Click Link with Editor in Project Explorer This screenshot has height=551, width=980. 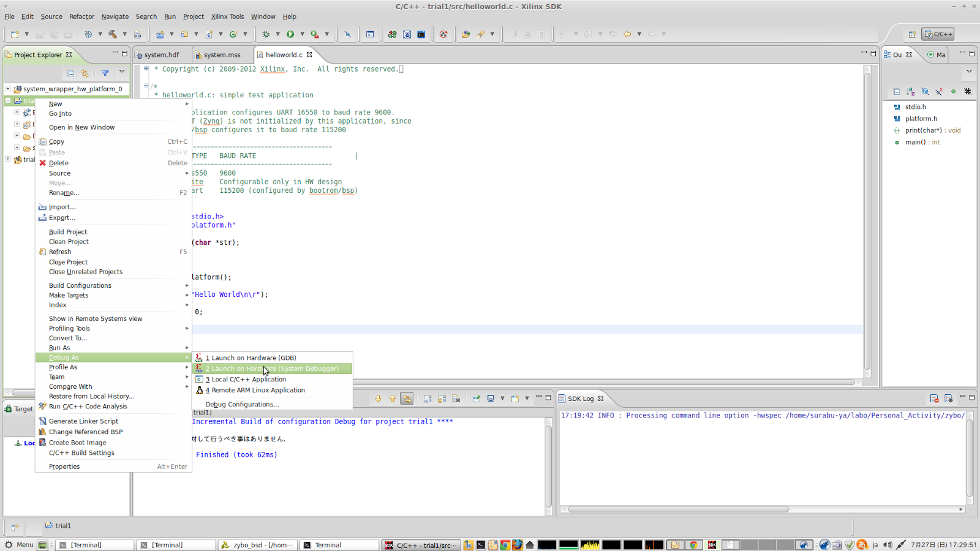[x=85, y=73]
